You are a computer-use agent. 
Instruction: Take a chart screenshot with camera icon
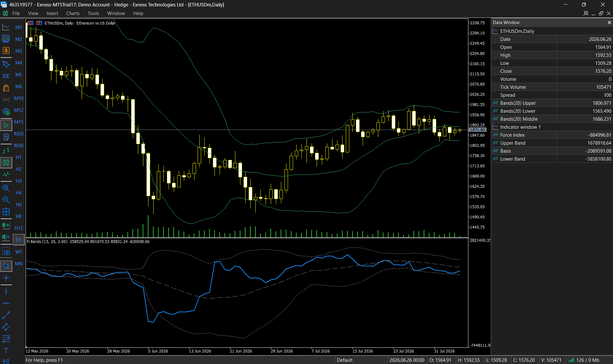pos(6,252)
